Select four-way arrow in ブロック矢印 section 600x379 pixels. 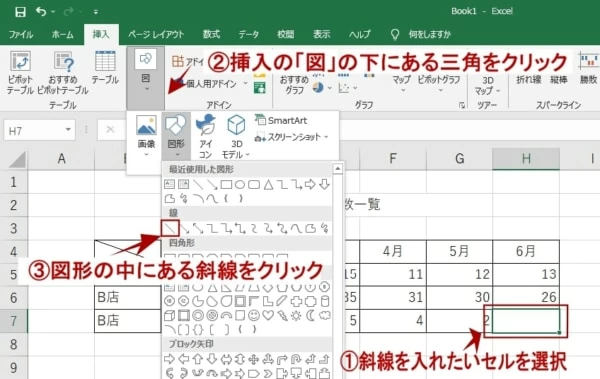tap(254, 359)
